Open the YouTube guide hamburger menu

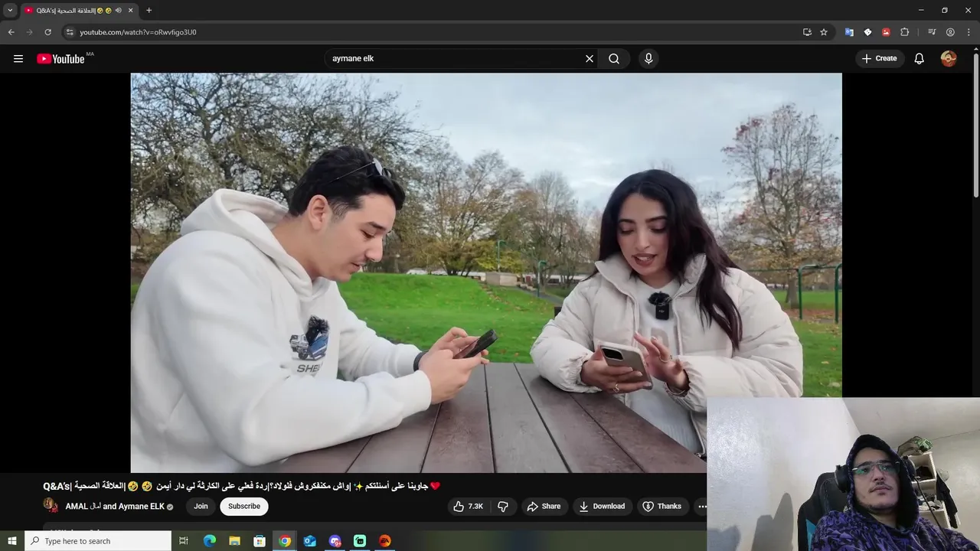click(x=18, y=58)
